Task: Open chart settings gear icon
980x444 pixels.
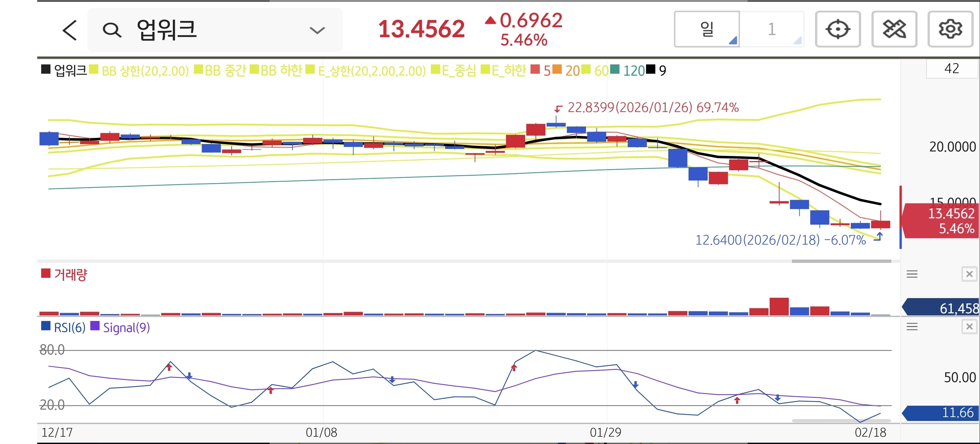Action: pos(950,29)
